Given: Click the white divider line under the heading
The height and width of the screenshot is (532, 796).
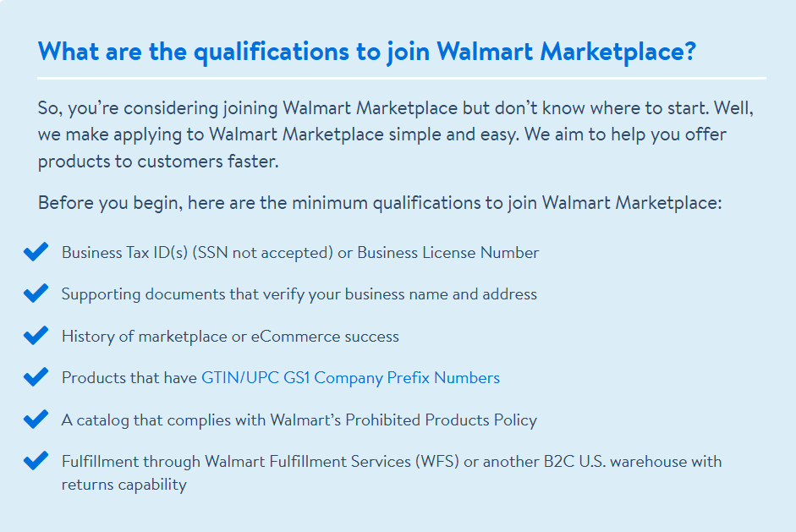Looking at the screenshot, I should (x=402, y=79).
